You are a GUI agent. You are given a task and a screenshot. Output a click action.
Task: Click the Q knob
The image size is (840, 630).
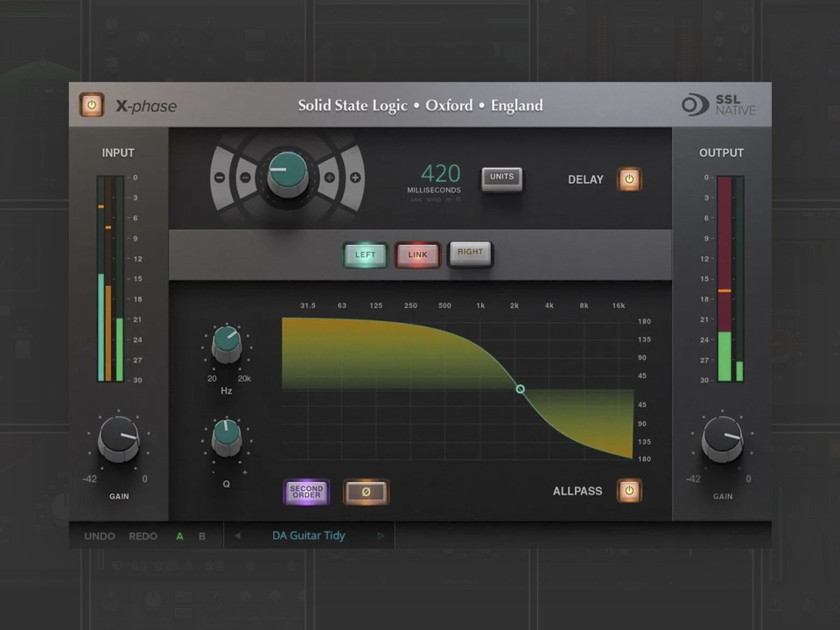pyautogui.click(x=227, y=437)
